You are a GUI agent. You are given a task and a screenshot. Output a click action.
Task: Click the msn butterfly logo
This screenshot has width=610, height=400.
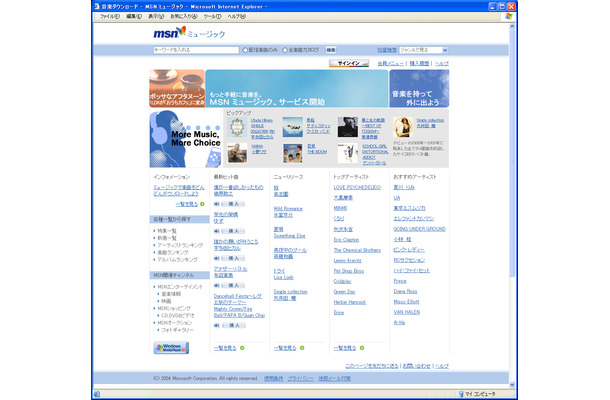(x=170, y=32)
